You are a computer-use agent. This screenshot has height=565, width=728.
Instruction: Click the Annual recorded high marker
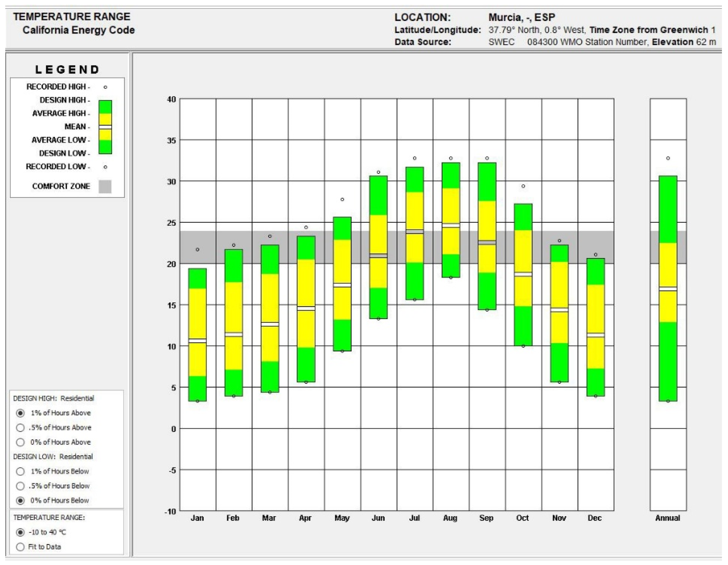coord(668,158)
